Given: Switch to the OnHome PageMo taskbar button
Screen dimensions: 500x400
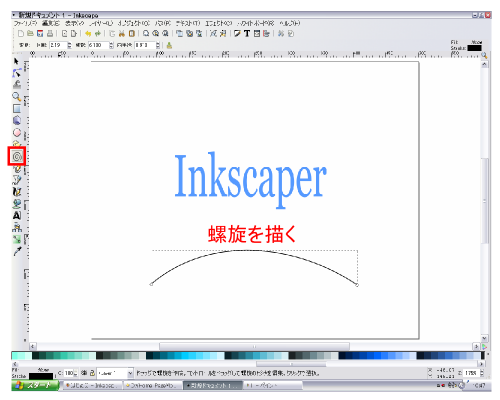Looking at the screenshot, I should pyautogui.click(x=152, y=386).
